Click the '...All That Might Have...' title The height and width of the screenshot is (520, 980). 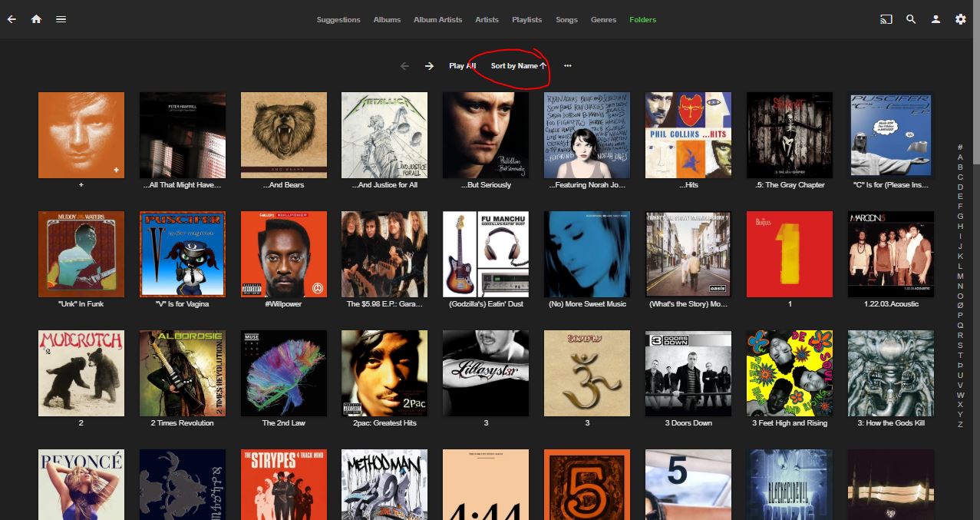183,185
